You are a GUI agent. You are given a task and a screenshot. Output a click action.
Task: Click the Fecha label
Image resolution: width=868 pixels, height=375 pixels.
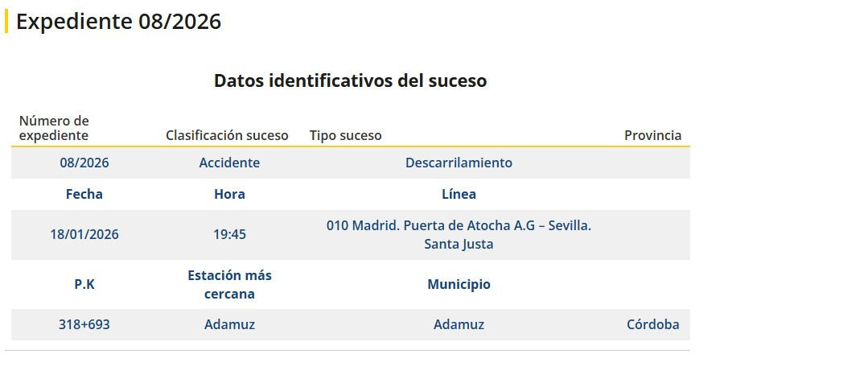tap(84, 194)
